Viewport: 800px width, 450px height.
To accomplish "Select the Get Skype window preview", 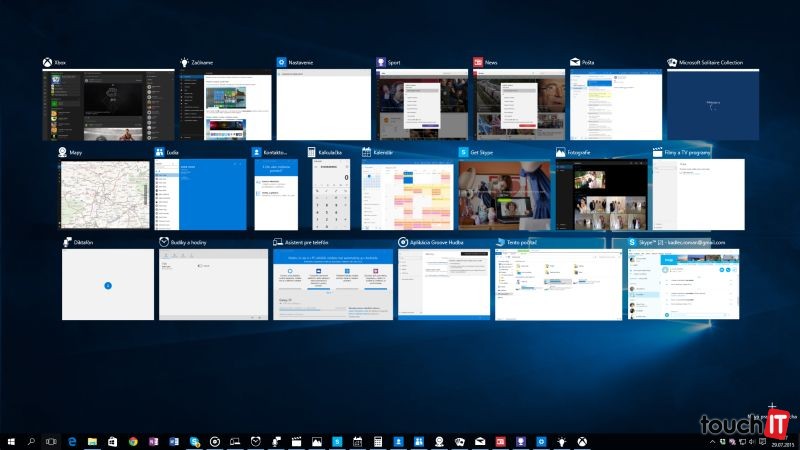I will pyautogui.click(x=505, y=195).
